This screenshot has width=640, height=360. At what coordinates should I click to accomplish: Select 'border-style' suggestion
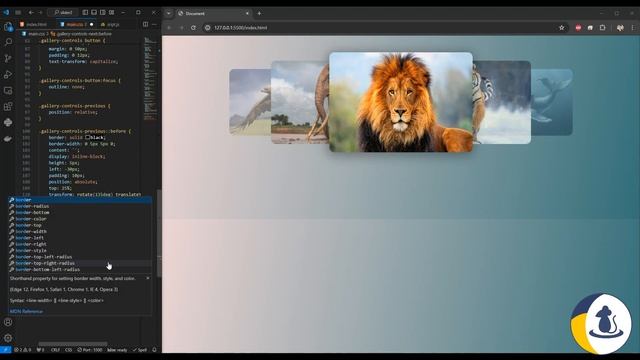(80, 250)
